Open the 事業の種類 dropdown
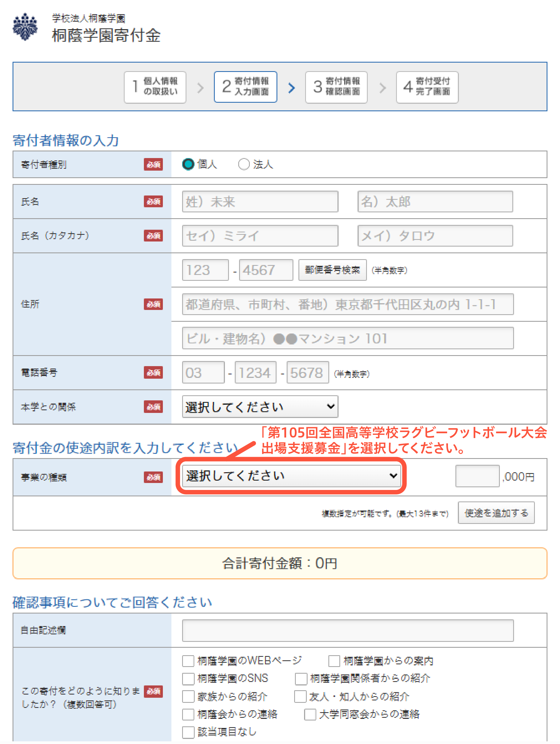This screenshot has width=560, height=744. pos(291,476)
